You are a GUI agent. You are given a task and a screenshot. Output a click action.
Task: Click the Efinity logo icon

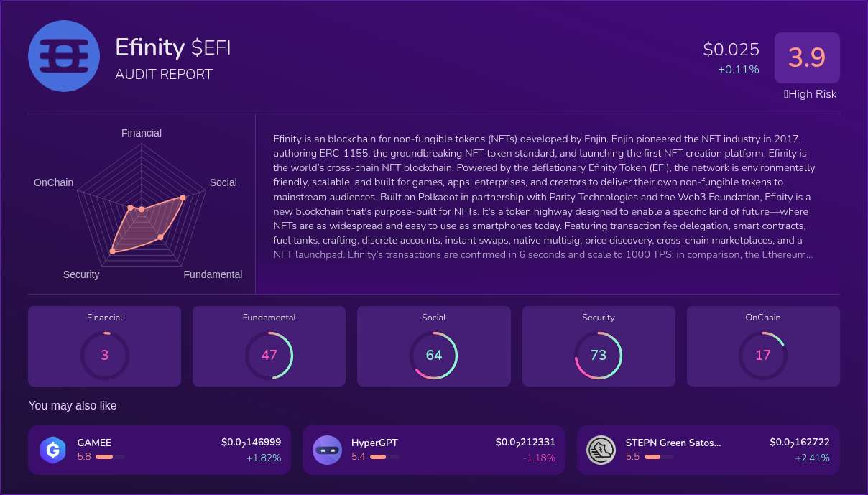coord(63,57)
